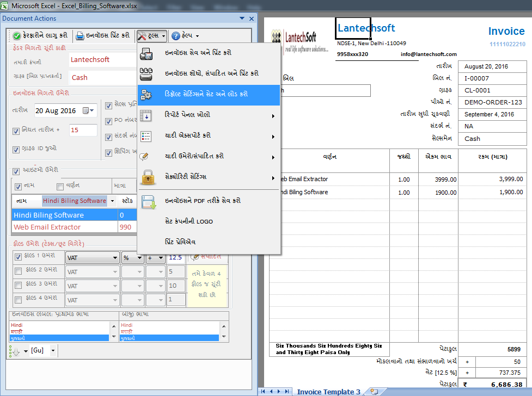Screen dimensions: 532x396
Task: Open the Document Actions pane options arrow
Action: click(x=242, y=18)
